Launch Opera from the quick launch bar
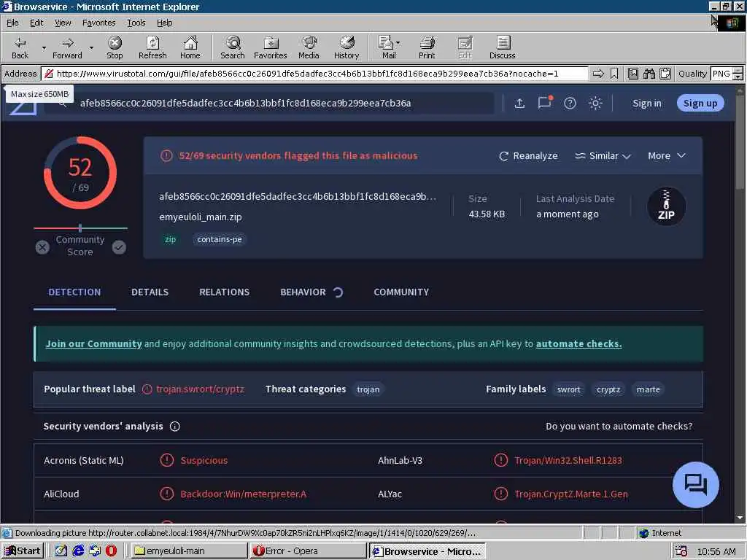The height and width of the screenshot is (560, 747). [111, 551]
